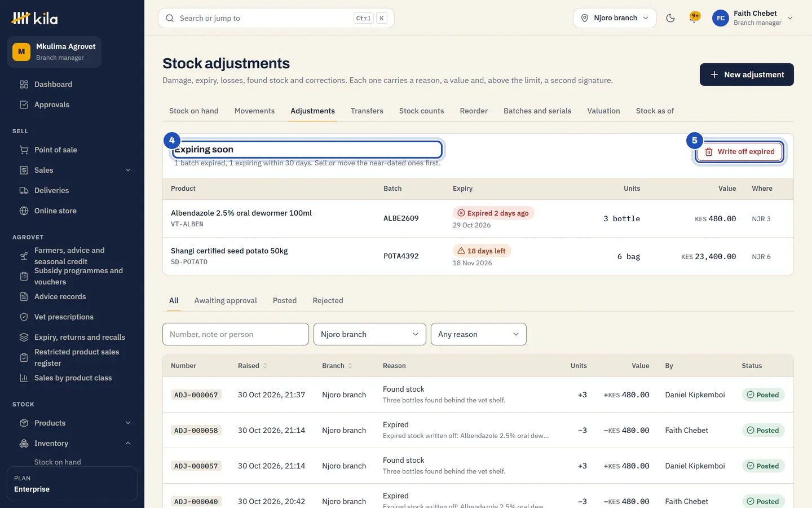Expand the Sales sidebar submenu
This screenshot has width=812, height=508.
(x=128, y=170)
